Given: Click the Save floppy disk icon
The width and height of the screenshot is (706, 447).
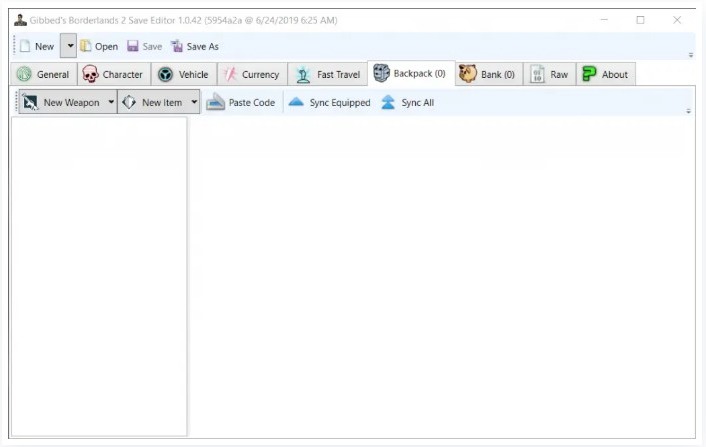Looking at the screenshot, I should (x=133, y=46).
